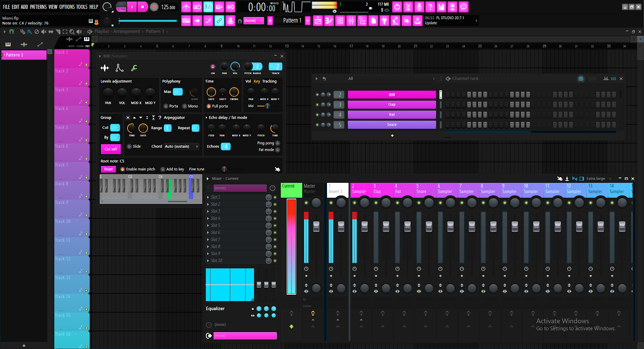Open the waveform sample tab in 808 Sampler
644x349 pixels.
(105, 68)
